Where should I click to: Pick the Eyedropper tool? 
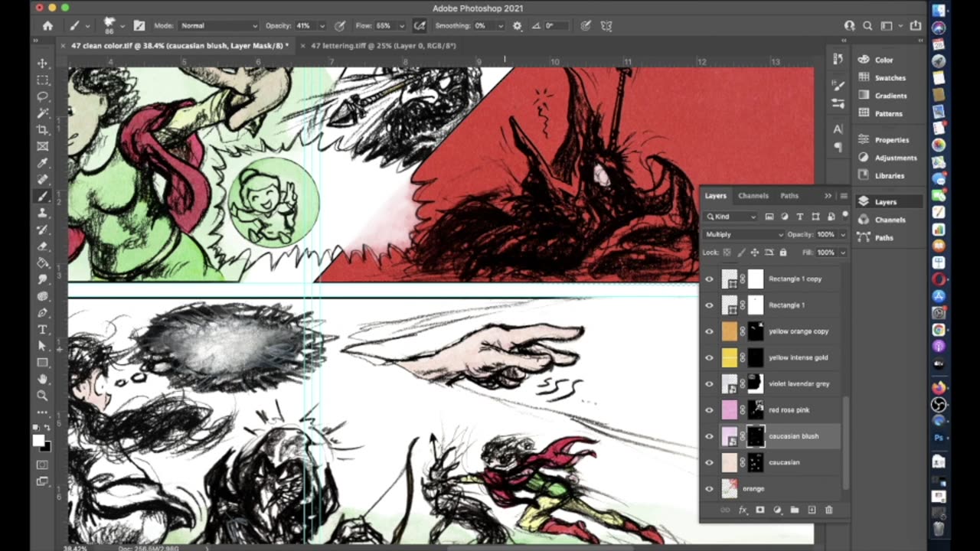(x=43, y=163)
